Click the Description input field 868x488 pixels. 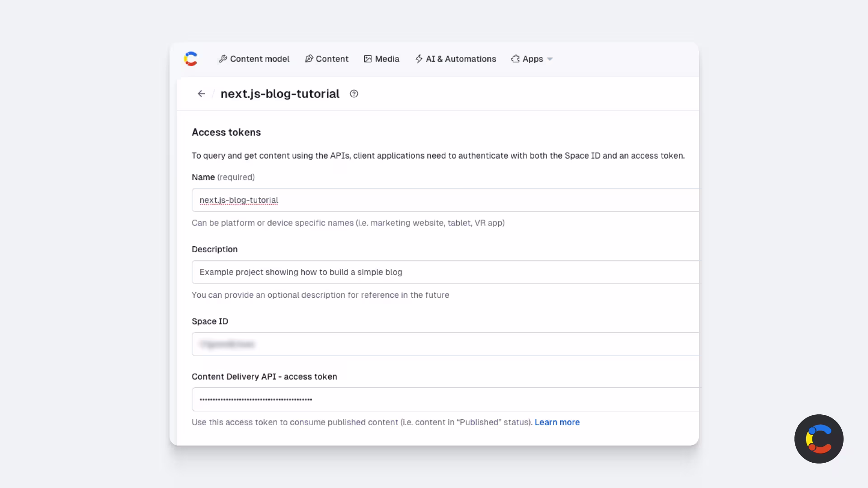click(x=445, y=272)
